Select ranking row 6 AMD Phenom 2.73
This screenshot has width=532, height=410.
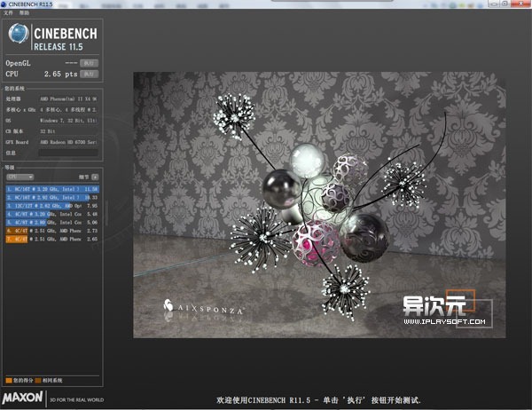[52, 231]
